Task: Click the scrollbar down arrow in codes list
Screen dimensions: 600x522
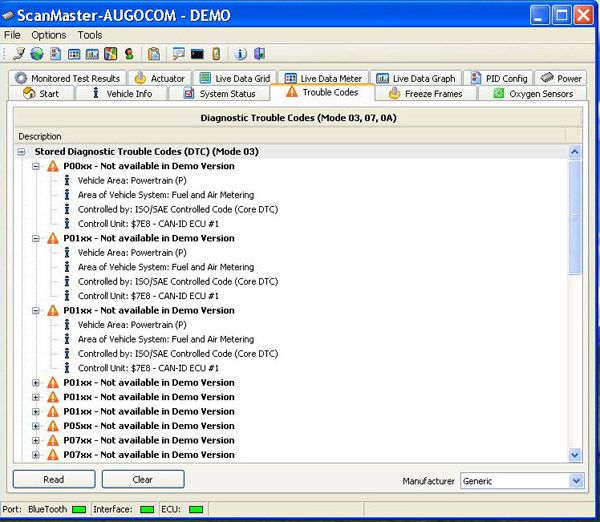Action: (x=575, y=454)
